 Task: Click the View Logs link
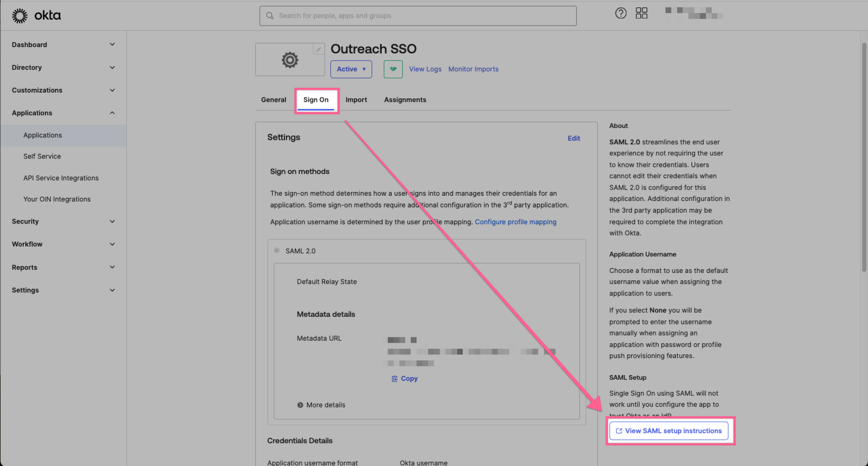click(x=425, y=69)
